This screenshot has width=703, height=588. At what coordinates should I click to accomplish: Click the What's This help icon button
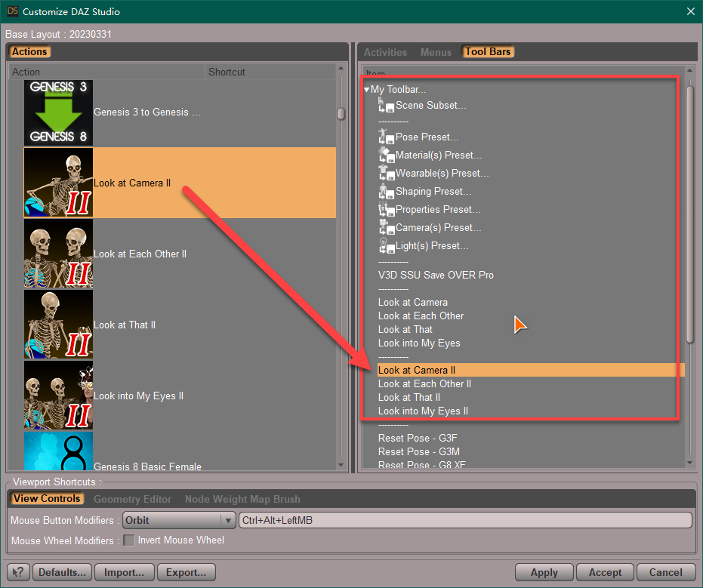pos(18,572)
